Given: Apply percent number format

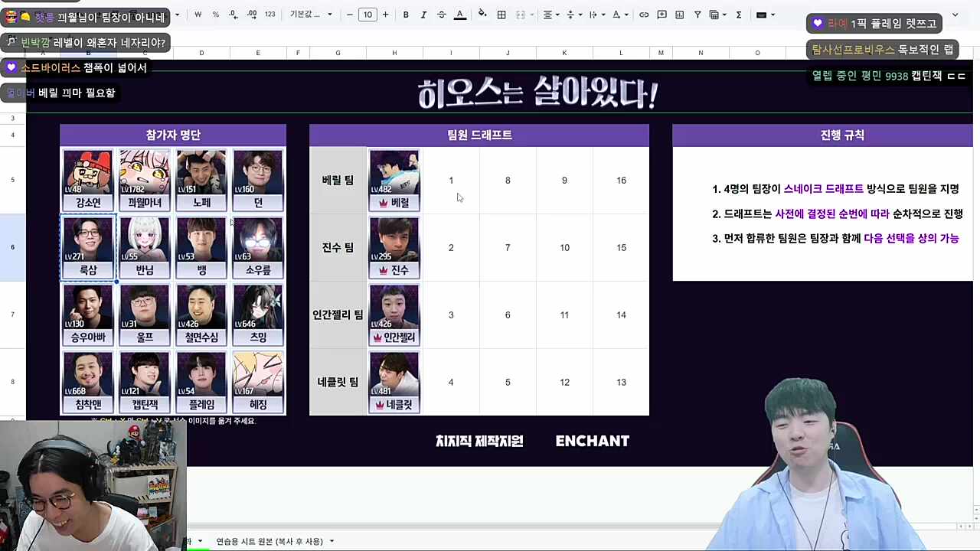Looking at the screenshot, I should pyautogui.click(x=215, y=15).
